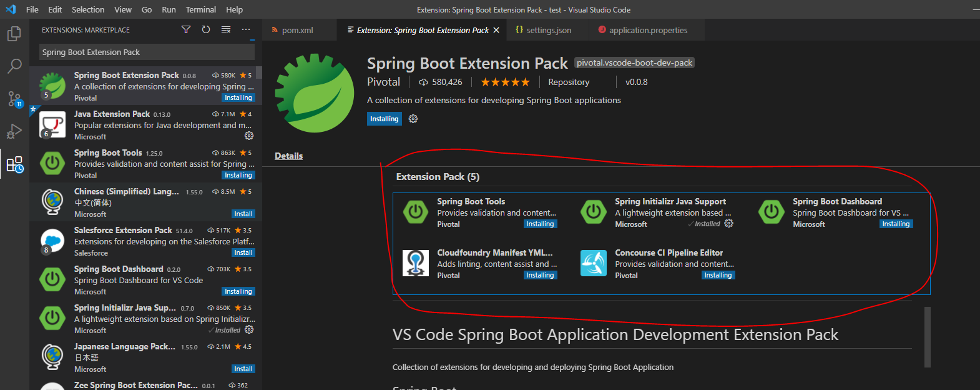Select the Details tab

[289, 156]
